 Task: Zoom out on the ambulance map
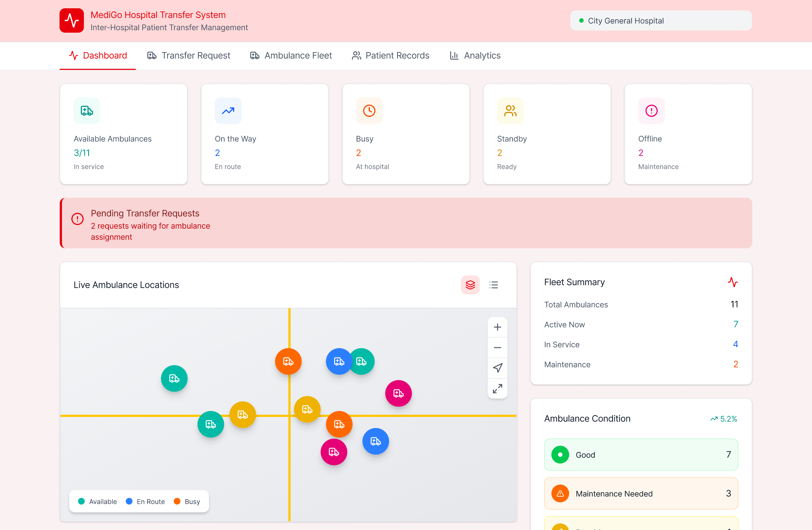498,348
